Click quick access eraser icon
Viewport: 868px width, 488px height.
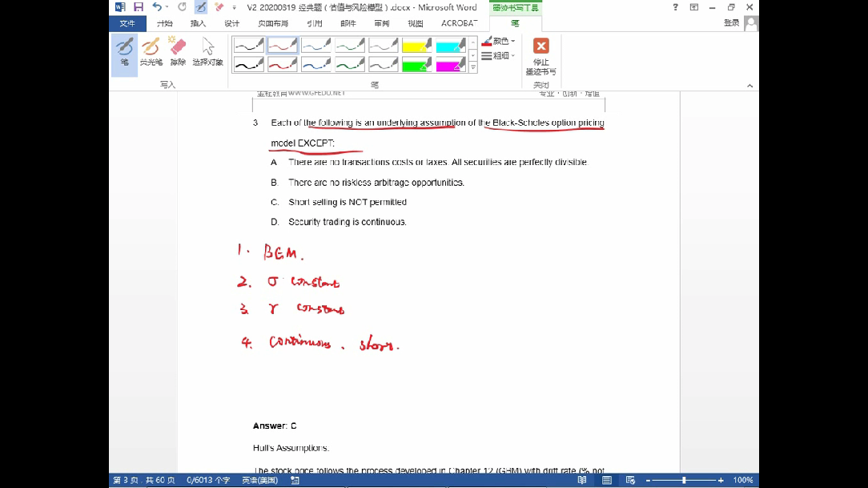pos(219,7)
